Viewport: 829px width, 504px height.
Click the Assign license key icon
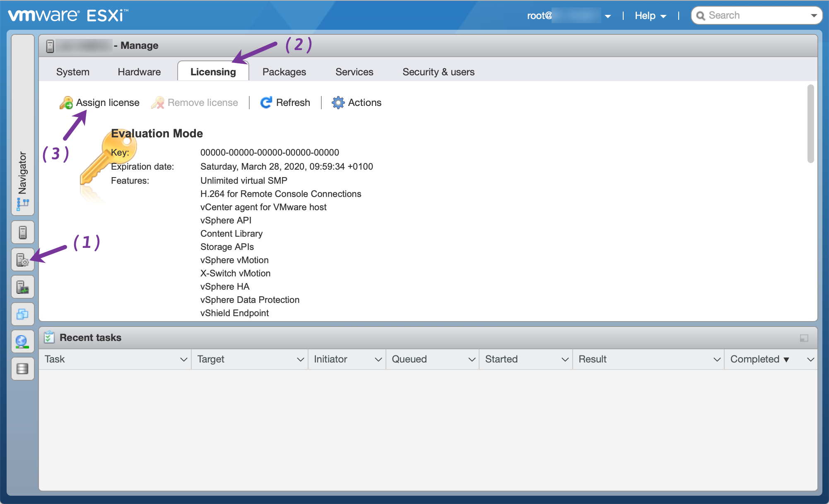point(66,103)
